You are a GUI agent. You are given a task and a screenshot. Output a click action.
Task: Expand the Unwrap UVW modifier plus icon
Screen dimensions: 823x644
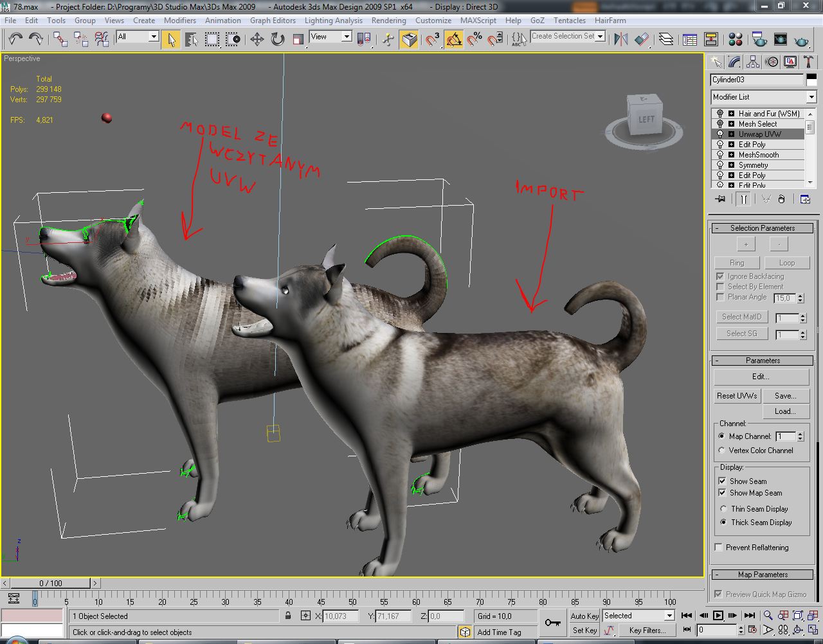(x=732, y=134)
